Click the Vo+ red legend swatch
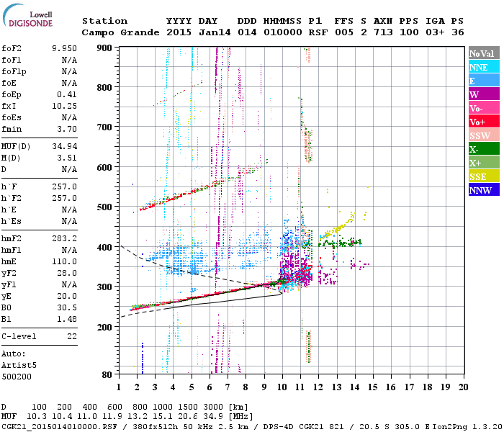 click(484, 122)
